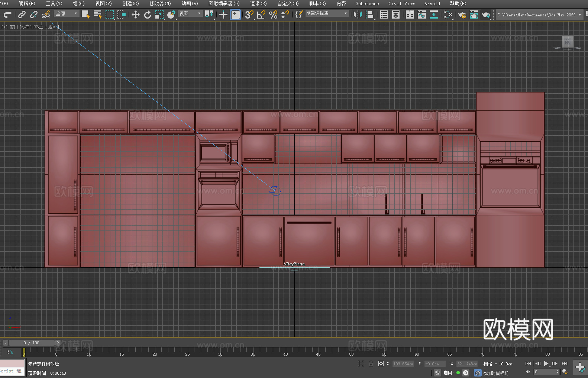Viewport: 588px width, 378px height.
Task: Click Use Pivot Point Center icon
Action: (209, 14)
